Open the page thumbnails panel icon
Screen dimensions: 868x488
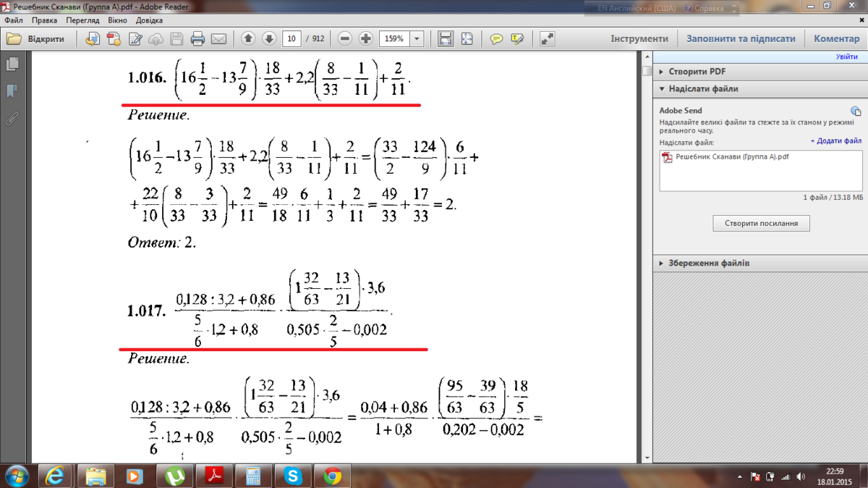pyautogui.click(x=12, y=64)
